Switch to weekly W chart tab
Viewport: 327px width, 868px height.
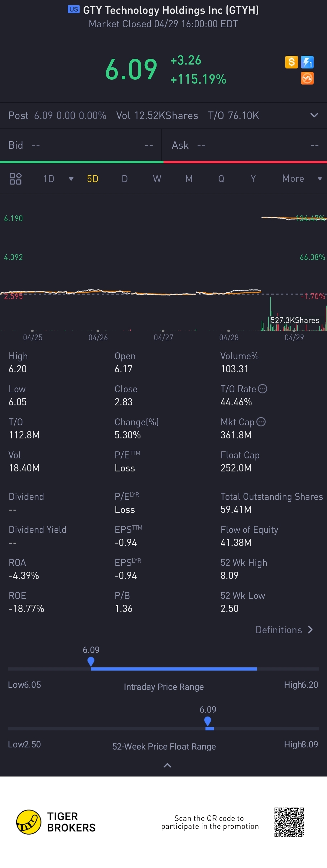click(x=157, y=178)
